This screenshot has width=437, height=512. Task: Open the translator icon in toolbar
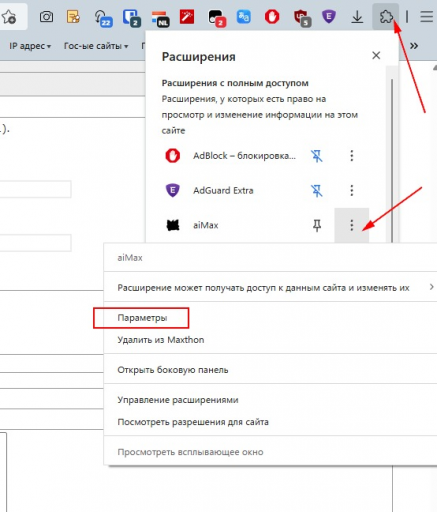pos(243,17)
